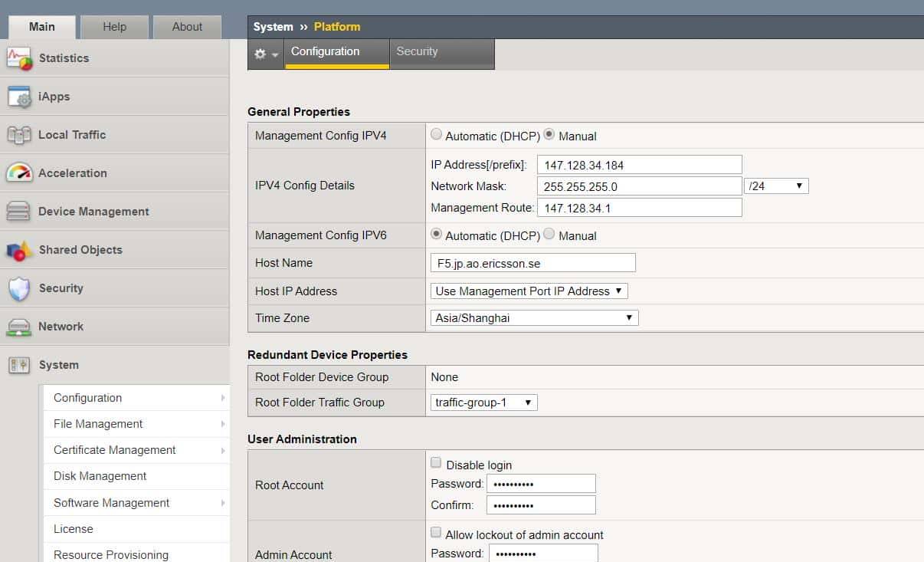The image size is (924, 562).
Task: Click the Host Name input field
Action: [532, 263]
